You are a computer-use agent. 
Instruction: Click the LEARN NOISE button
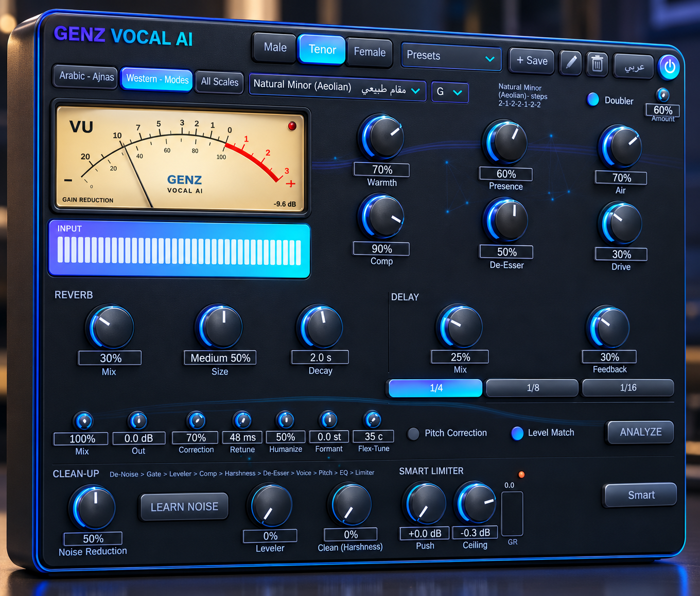coord(184,507)
